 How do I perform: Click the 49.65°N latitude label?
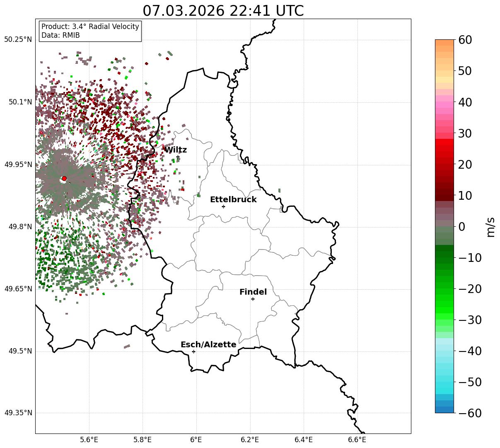coord(18,289)
